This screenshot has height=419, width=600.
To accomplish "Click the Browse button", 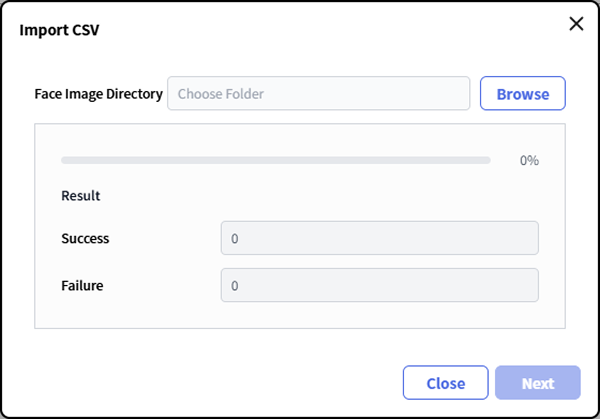I will click(x=523, y=94).
